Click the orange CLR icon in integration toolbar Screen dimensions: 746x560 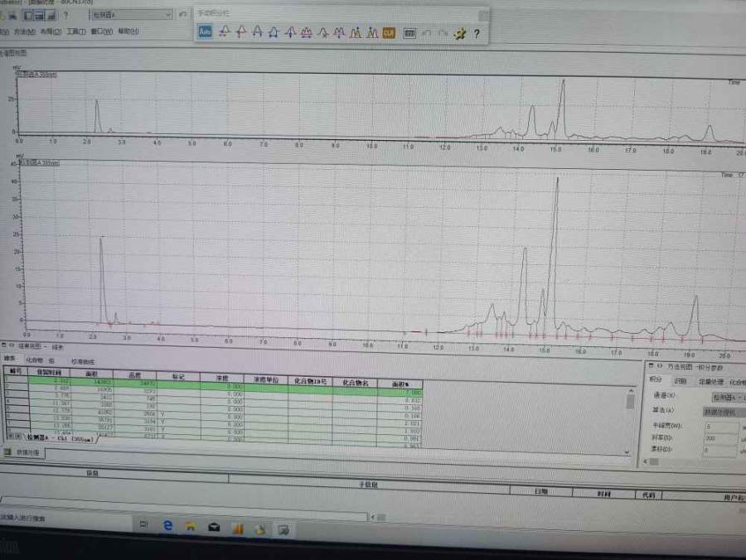click(389, 32)
